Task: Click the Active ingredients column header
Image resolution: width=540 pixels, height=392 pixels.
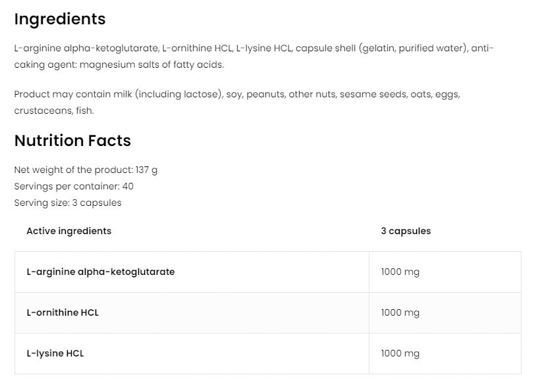Action: pos(68,231)
